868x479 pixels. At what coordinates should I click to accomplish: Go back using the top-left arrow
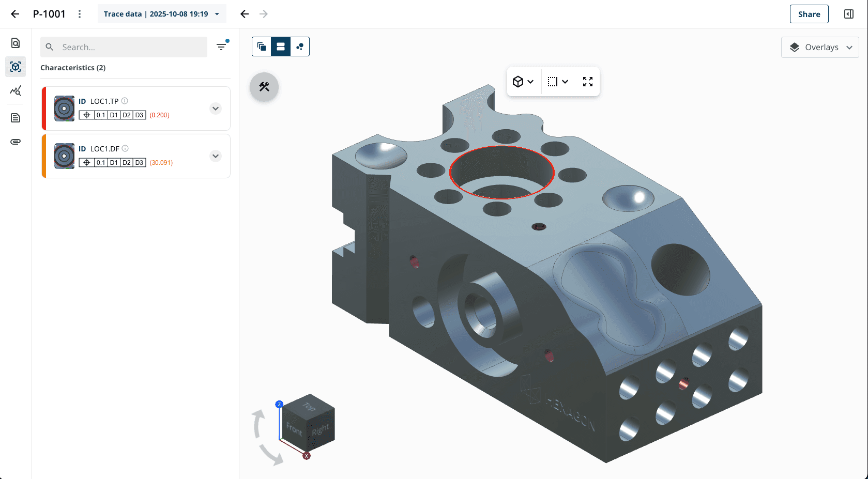tap(15, 14)
